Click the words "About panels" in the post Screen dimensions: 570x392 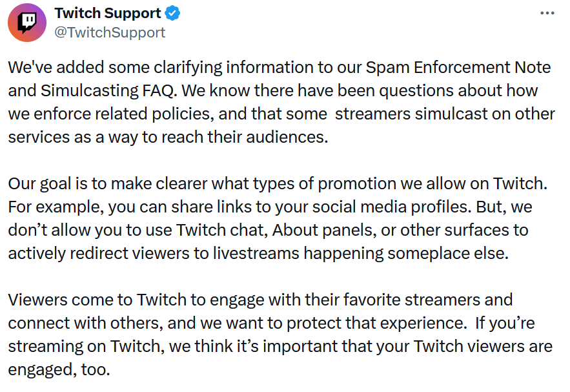coord(324,231)
